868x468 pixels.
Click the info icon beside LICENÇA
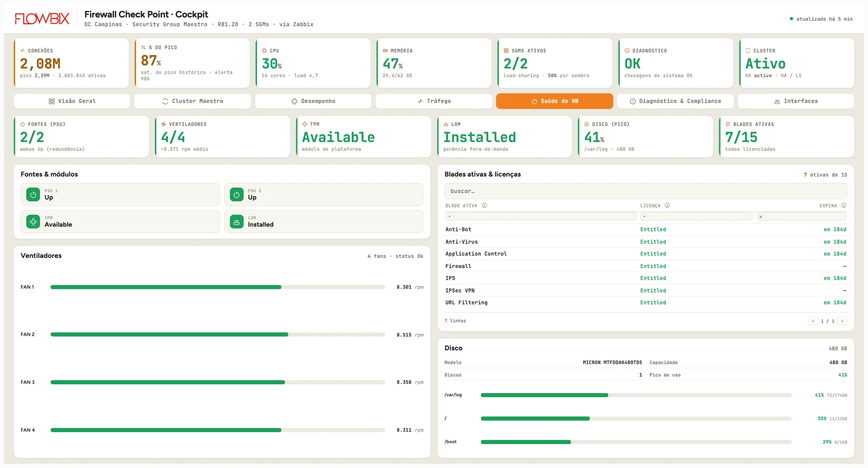pyautogui.click(x=667, y=205)
